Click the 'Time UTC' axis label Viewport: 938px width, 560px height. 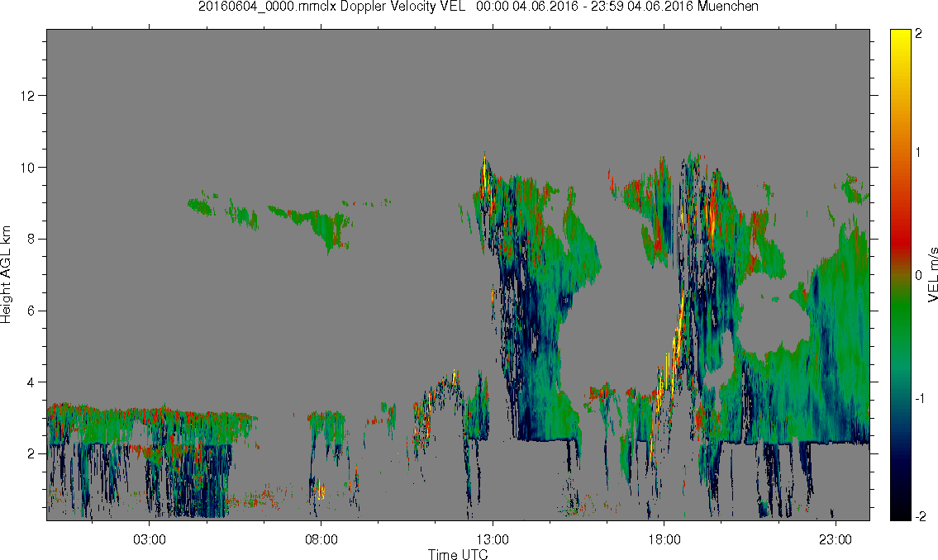pos(458,554)
